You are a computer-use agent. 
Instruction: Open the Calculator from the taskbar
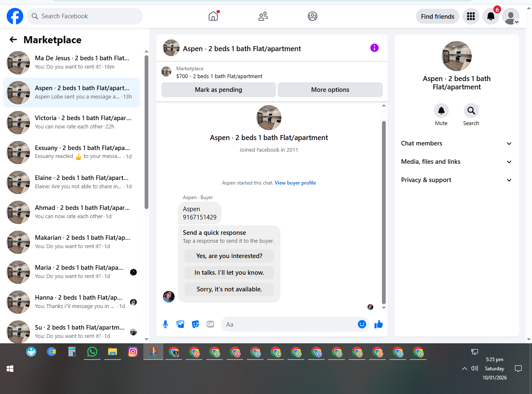tap(72, 352)
